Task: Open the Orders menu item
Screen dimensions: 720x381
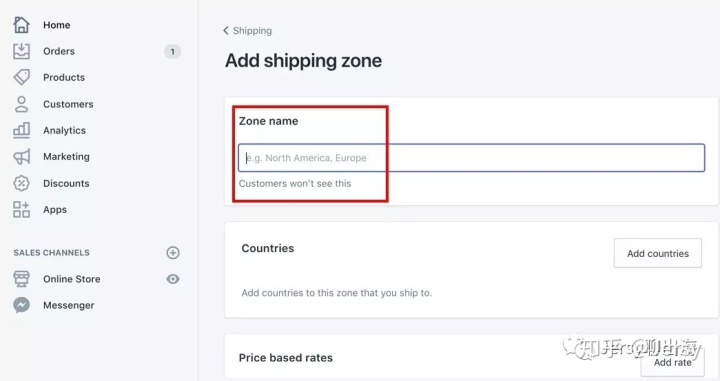Action: pyautogui.click(x=59, y=51)
